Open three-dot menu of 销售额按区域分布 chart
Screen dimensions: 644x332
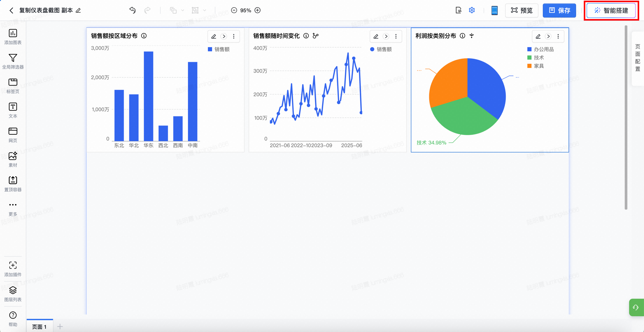[234, 37]
